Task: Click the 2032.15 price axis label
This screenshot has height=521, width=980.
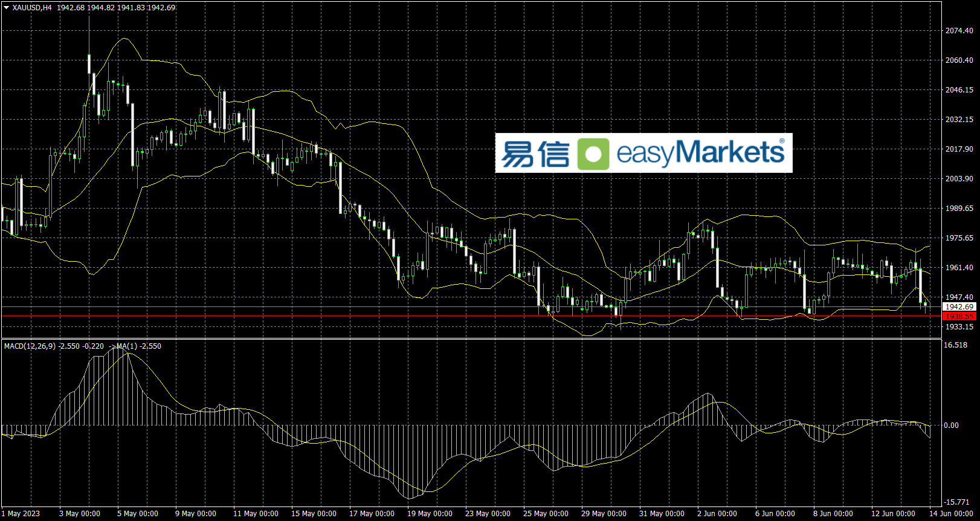Action: pos(959,120)
